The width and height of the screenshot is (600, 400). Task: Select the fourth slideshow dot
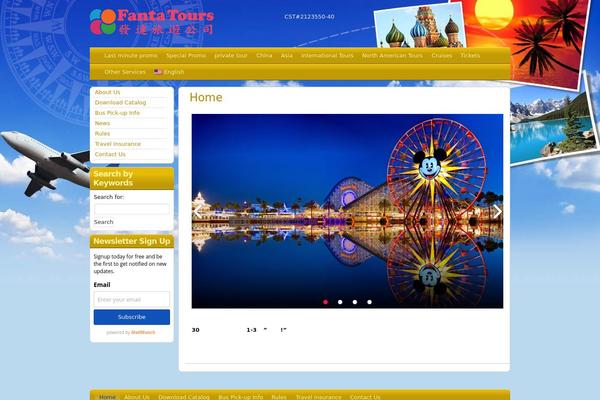(x=369, y=302)
